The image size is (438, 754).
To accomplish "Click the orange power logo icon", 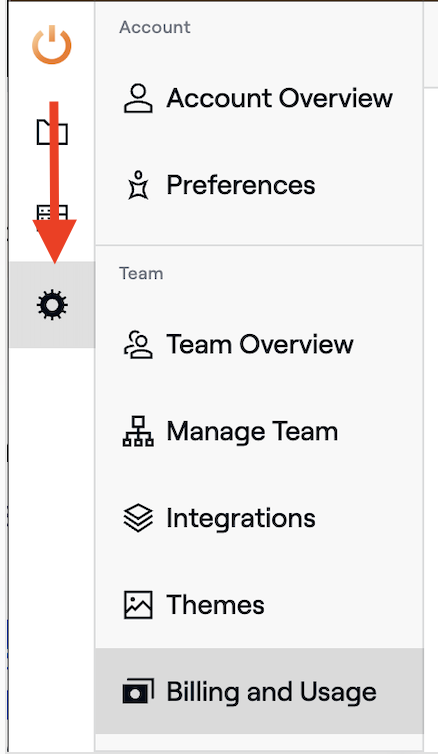I will pos(52,45).
